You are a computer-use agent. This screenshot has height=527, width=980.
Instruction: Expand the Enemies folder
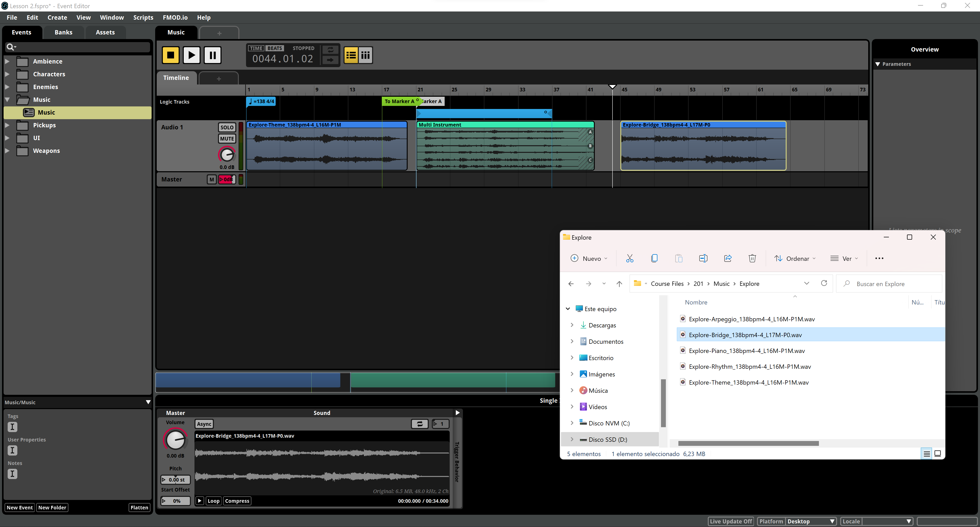pos(7,87)
